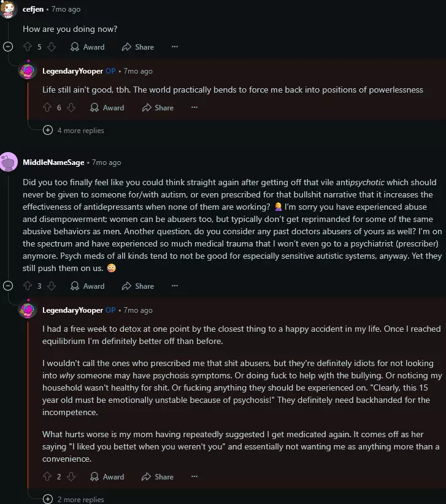Downvote MiddleNameSage's comment

52,286
